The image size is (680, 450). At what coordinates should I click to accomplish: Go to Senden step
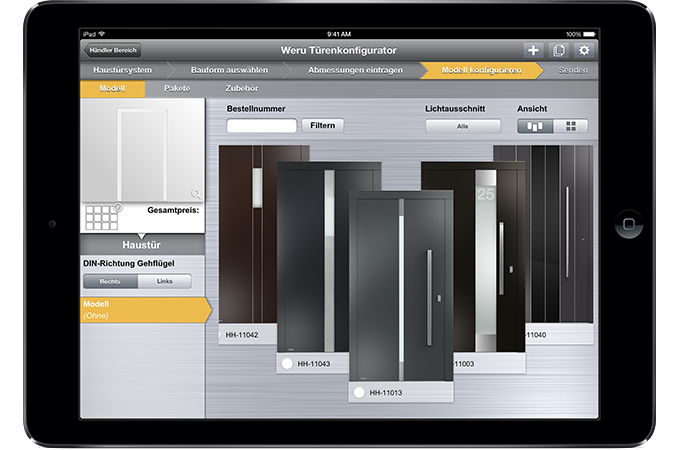(573, 70)
